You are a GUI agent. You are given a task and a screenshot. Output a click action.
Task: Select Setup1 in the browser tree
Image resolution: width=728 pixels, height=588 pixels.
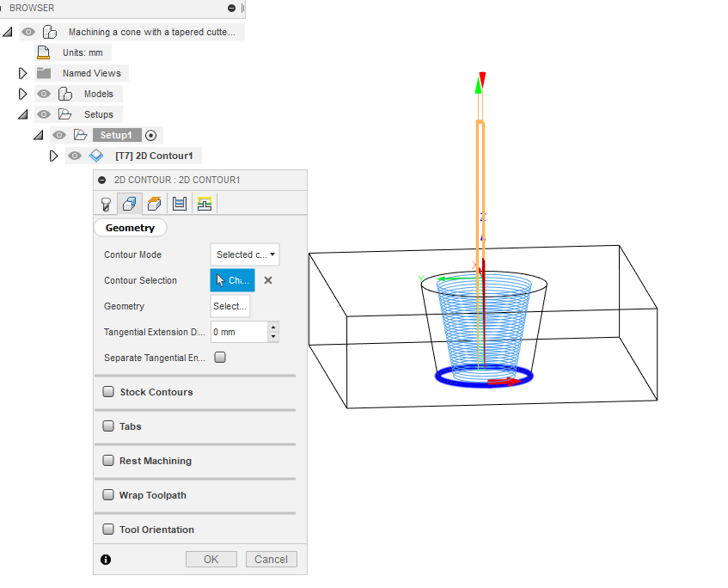point(117,135)
